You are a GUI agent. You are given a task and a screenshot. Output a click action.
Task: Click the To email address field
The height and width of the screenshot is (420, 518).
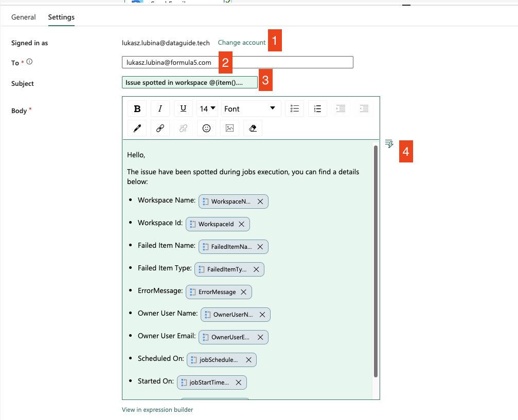[237, 63]
